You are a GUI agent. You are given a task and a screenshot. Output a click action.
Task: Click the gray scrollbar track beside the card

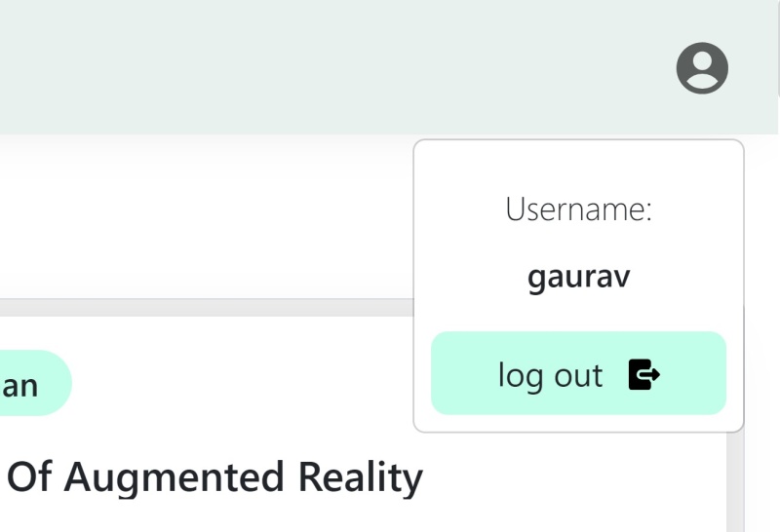(x=735, y=477)
